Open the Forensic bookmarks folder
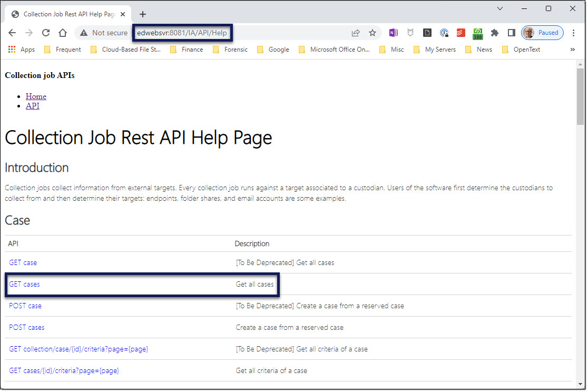Viewport: 588px width, 392px height. (230, 50)
